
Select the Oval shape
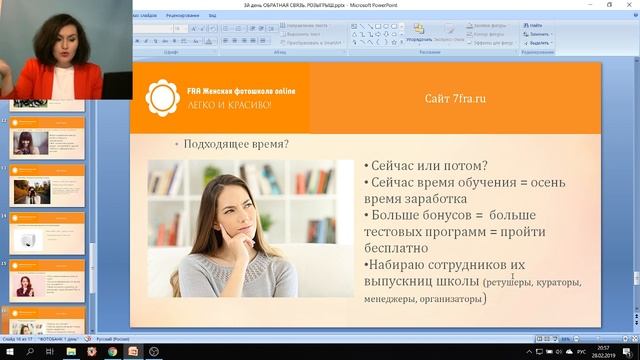click(x=386, y=27)
